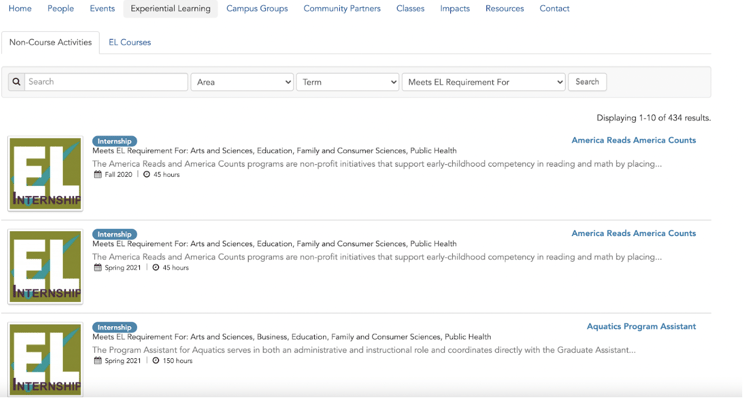Click 'Displaying 1-10 of 434 results.' text
This screenshot has height=399, width=747.
point(654,118)
